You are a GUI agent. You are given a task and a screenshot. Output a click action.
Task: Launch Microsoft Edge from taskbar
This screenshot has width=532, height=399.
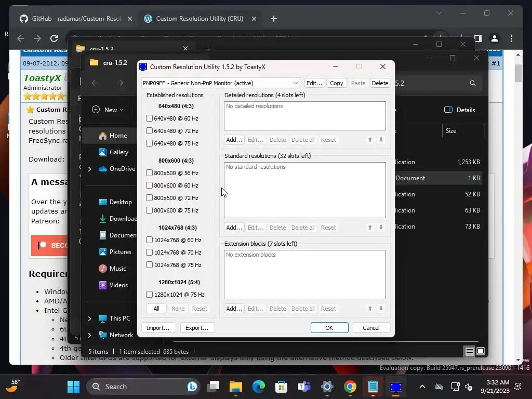pos(259,387)
